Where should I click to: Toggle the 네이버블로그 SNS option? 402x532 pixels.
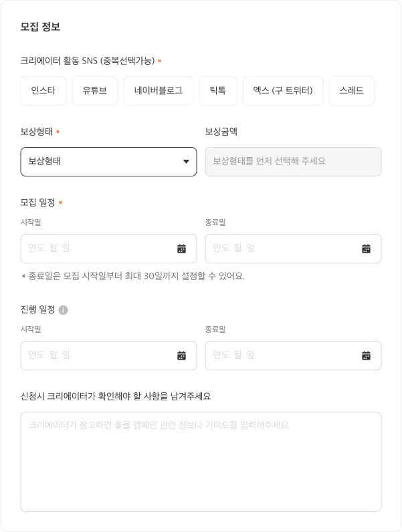pyautogui.click(x=158, y=91)
